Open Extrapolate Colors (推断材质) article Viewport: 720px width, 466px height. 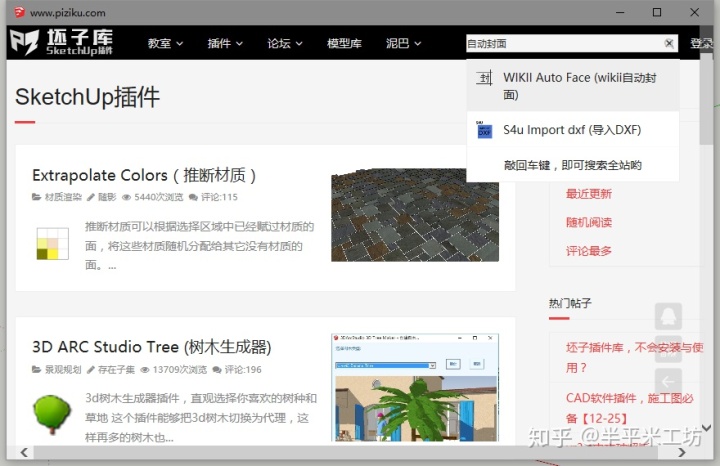[x=144, y=175]
